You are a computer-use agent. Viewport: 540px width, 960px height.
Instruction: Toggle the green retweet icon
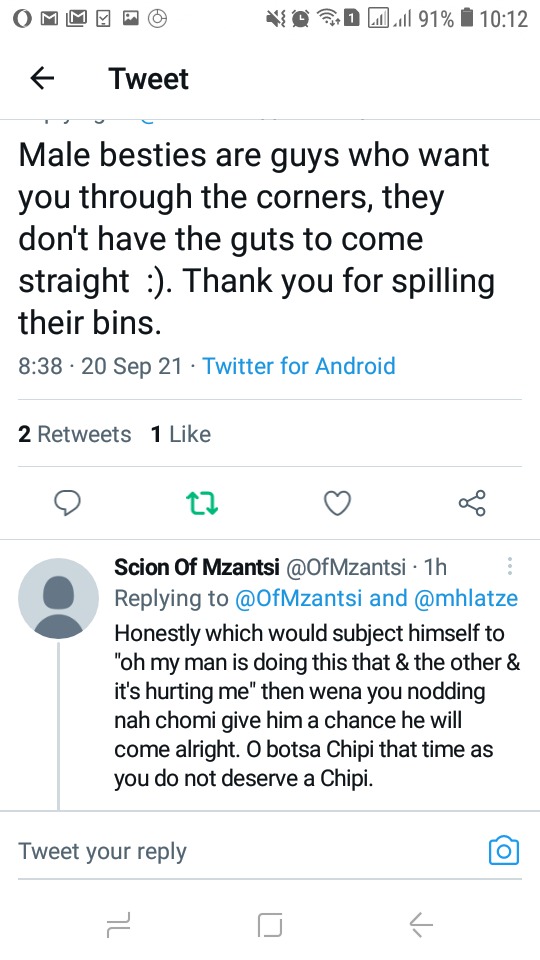tap(202, 503)
